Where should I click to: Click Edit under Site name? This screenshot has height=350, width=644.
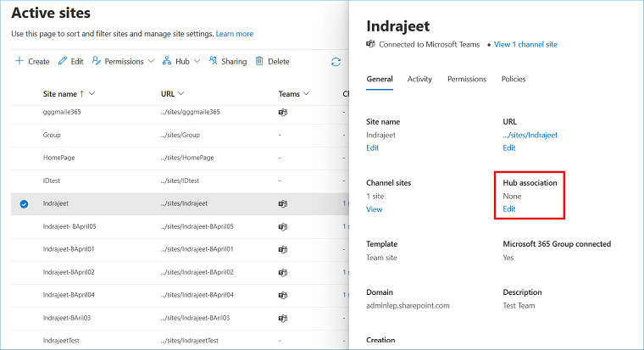373,148
